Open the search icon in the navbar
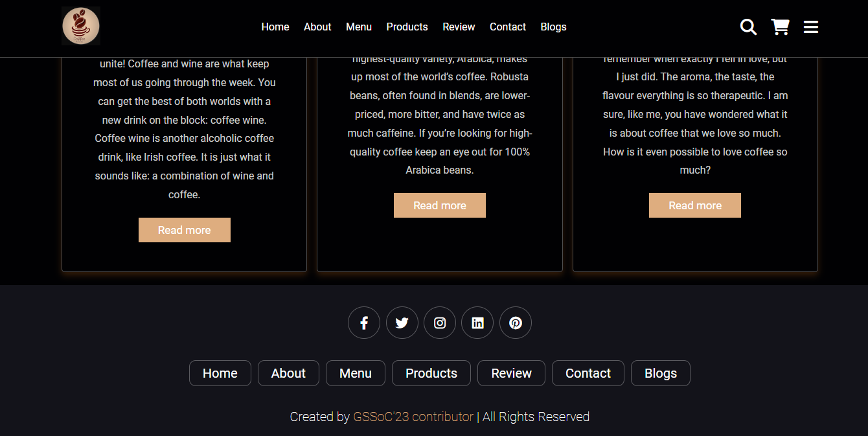Image resolution: width=868 pixels, height=436 pixels. (x=748, y=27)
